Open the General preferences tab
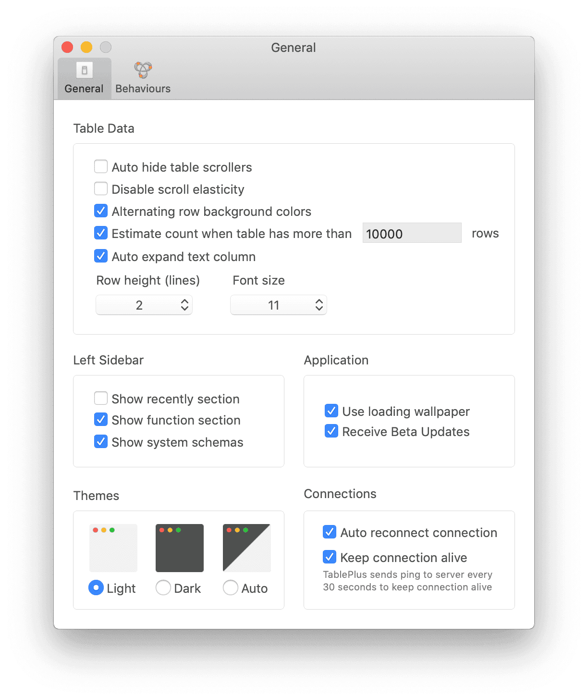 84,78
